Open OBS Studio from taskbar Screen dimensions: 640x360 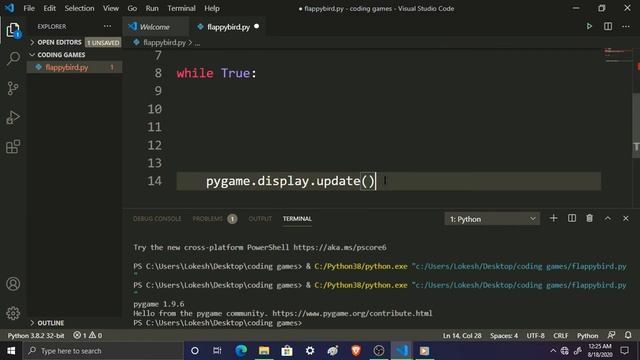click(x=379, y=351)
